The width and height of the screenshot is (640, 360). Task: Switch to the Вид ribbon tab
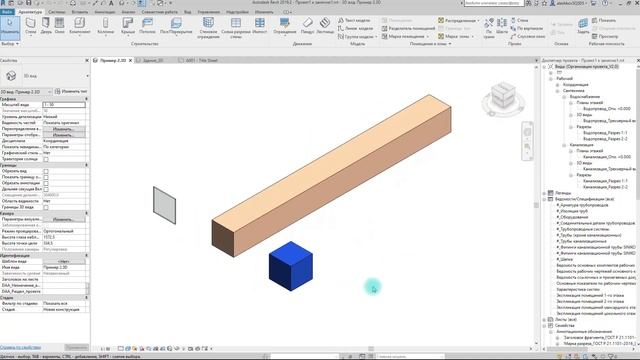pyautogui.click(x=187, y=12)
